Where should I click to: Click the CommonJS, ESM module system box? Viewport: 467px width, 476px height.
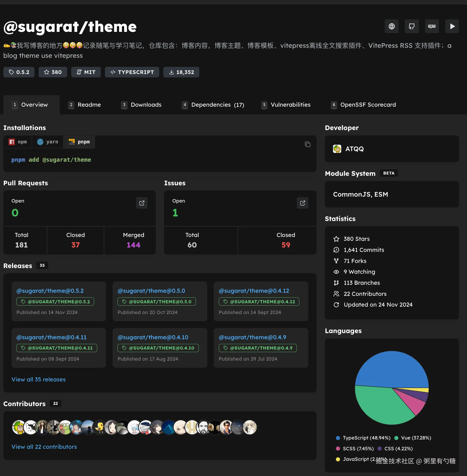tap(392, 194)
